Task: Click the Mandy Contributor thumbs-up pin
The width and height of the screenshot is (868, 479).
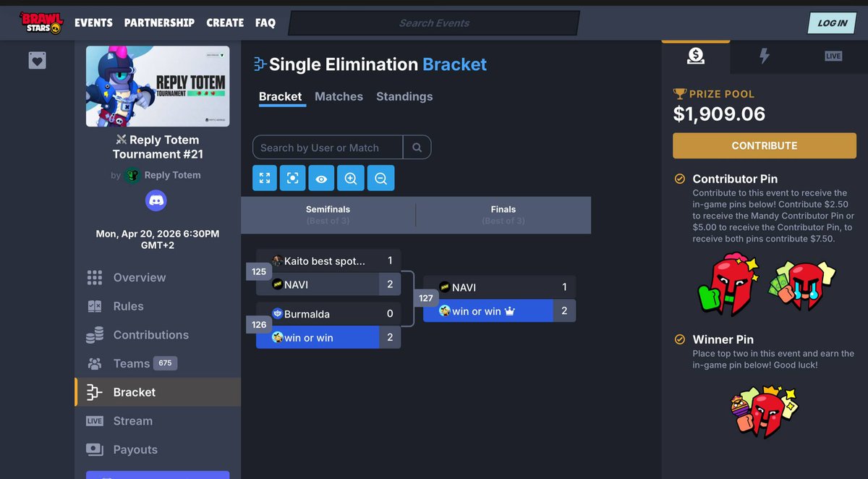Action: pos(727,284)
